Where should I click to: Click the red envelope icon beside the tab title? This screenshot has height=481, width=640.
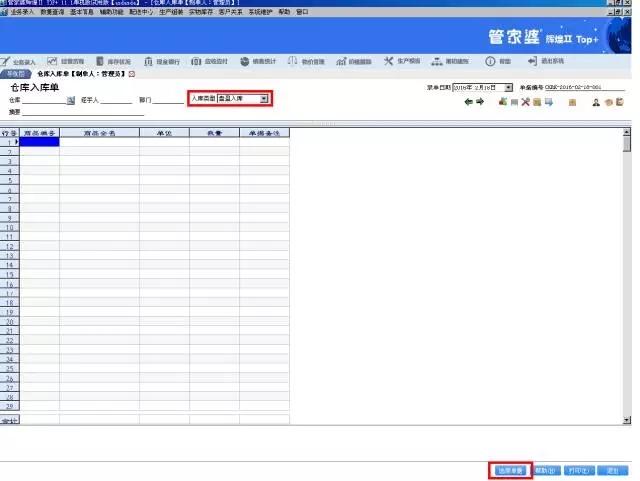tap(131, 74)
